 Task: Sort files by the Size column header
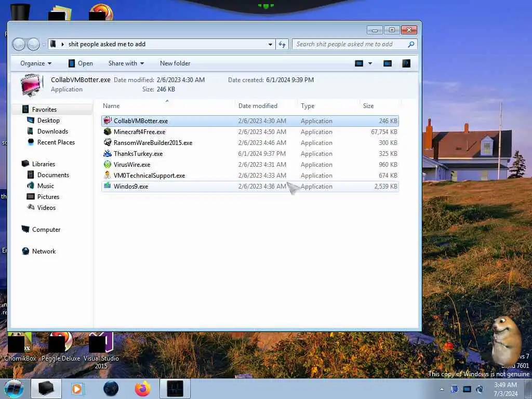pyautogui.click(x=368, y=106)
